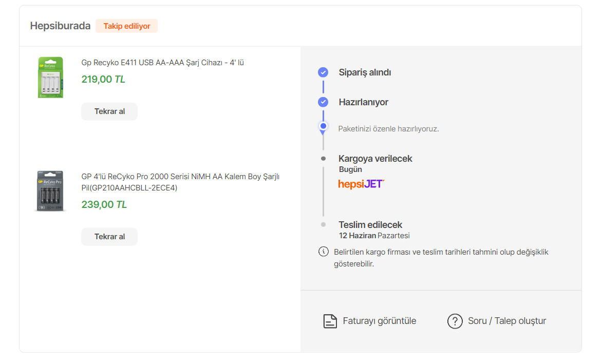The height and width of the screenshot is (364, 602).
Task: Click the Sipariş alındı checkmark icon
Action: tap(323, 72)
